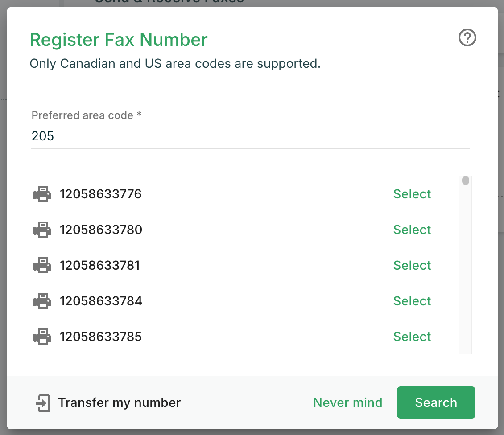The height and width of the screenshot is (435, 504).
Task: Dismiss dialog with Never mind
Action: point(347,403)
